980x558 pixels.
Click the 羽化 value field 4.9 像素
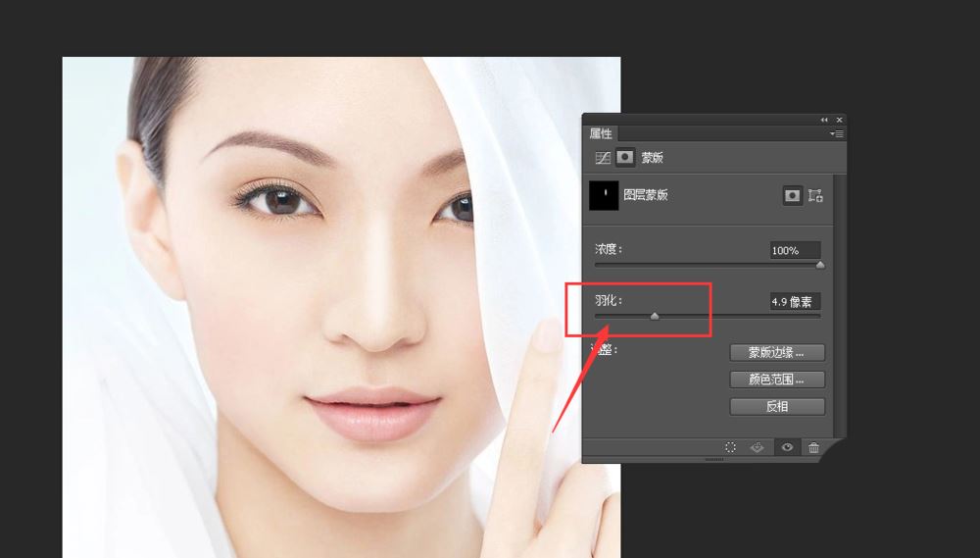pos(795,301)
